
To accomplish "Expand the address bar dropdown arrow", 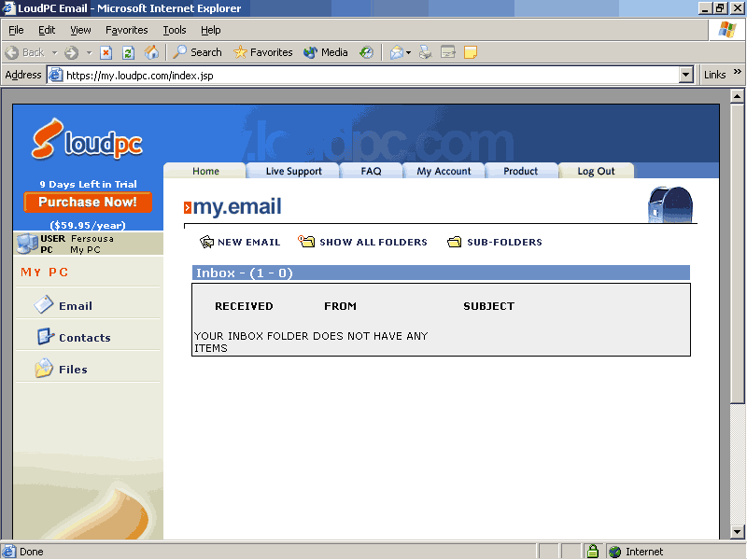I will (x=686, y=75).
